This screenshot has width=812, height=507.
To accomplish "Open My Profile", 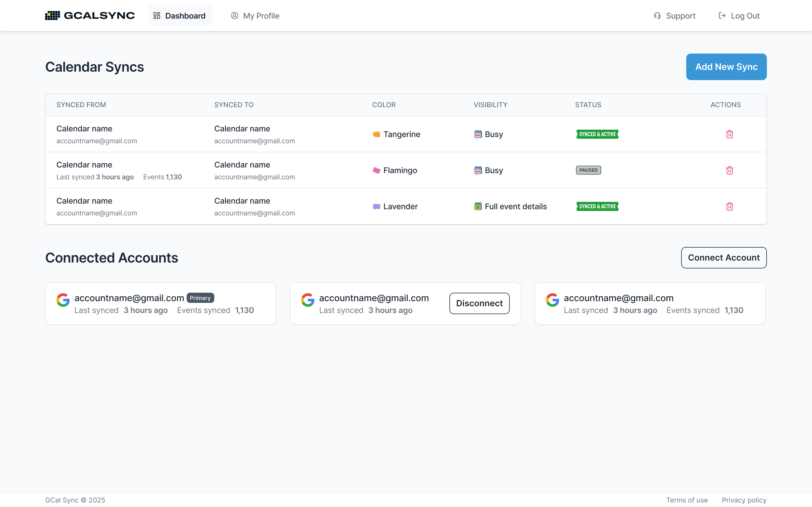I will tap(255, 16).
